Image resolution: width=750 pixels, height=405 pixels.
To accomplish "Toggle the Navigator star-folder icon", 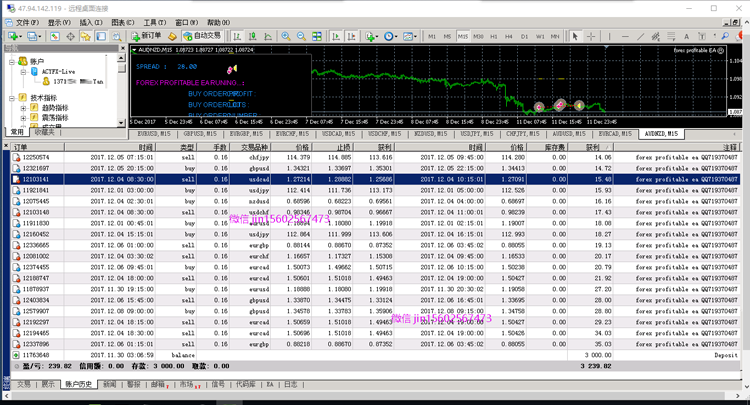I will pos(86,36).
